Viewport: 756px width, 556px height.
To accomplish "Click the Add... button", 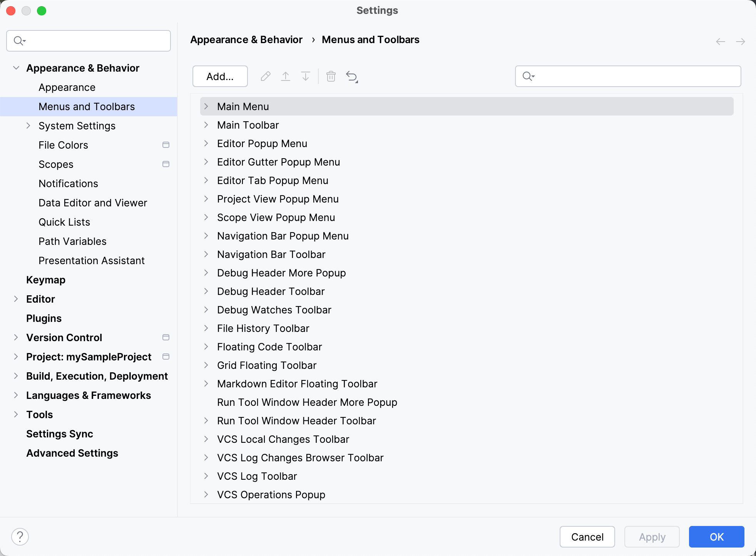I will coord(220,76).
